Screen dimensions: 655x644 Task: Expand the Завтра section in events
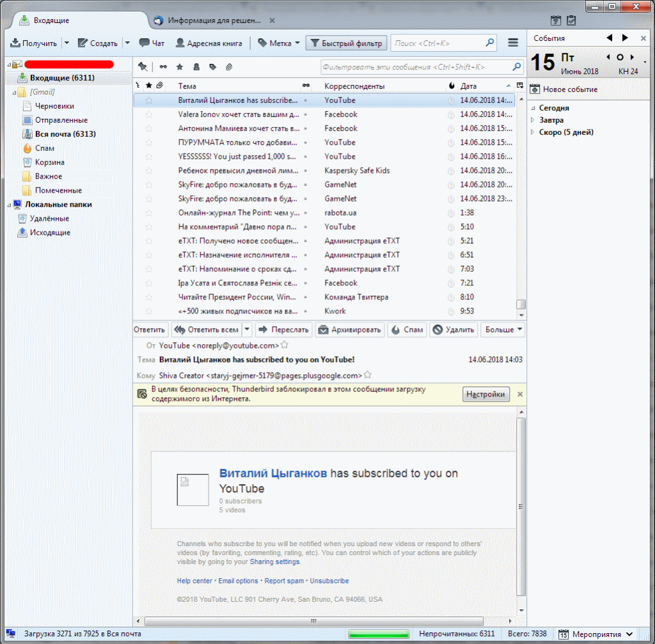pyautogui.click(x=533, y=120)
